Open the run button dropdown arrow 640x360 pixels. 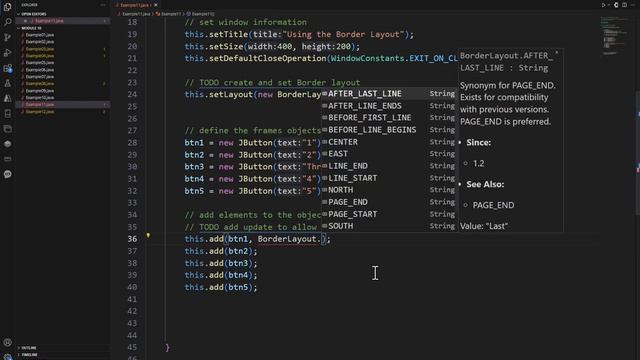(x=609, y=5)
